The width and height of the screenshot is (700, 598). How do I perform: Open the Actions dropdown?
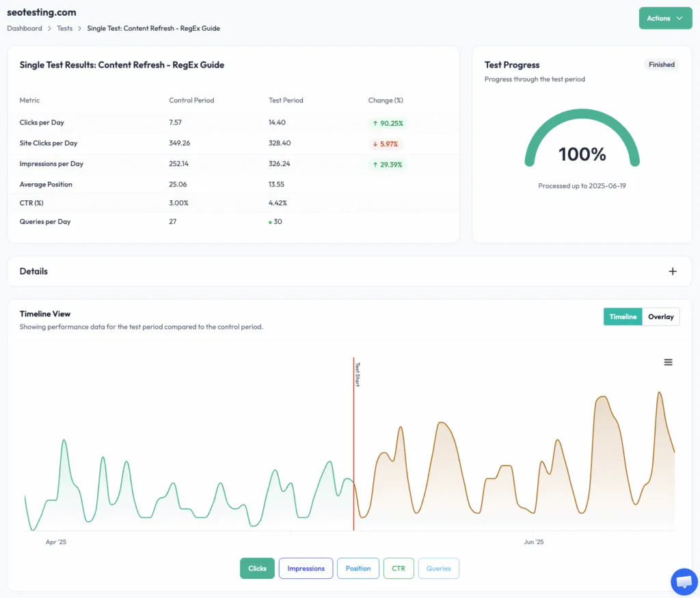click(x=665, y=18)
